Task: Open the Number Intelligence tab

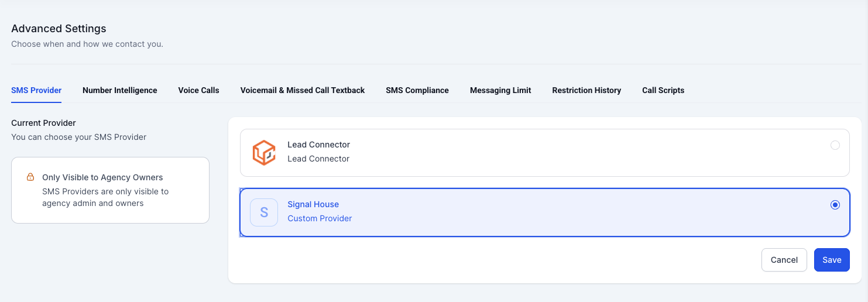Action: tap(120, 90)
